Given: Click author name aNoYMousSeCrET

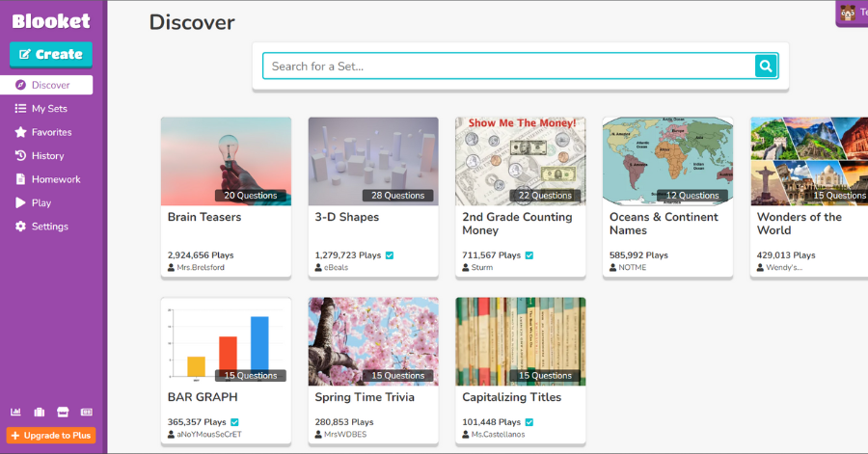Looking at the screenshot, I should [x=209, y=435].
